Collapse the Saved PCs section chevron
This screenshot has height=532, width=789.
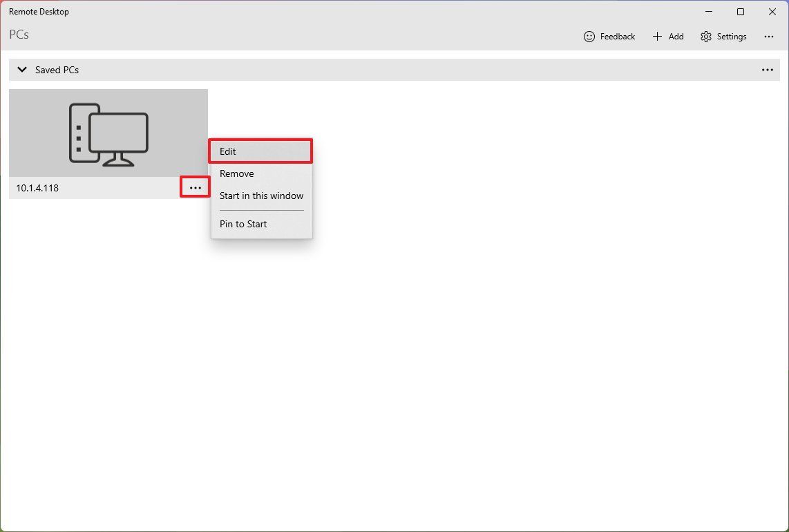(x=21, y=69)
